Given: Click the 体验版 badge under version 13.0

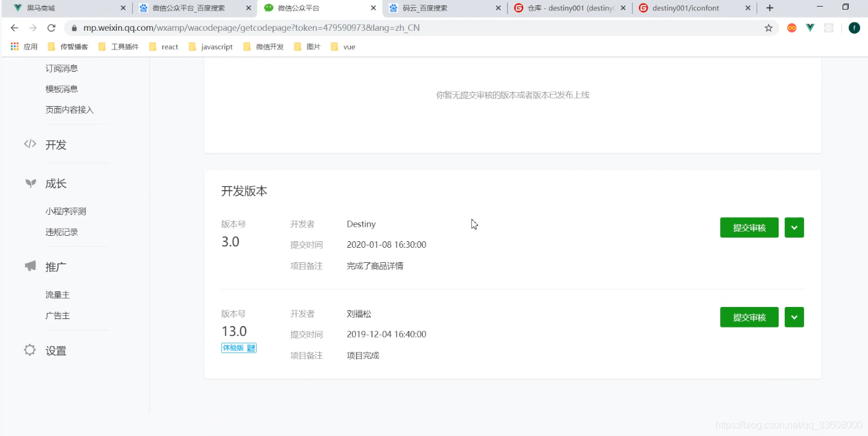Looking at the screenshot, I should click(239, 348).
